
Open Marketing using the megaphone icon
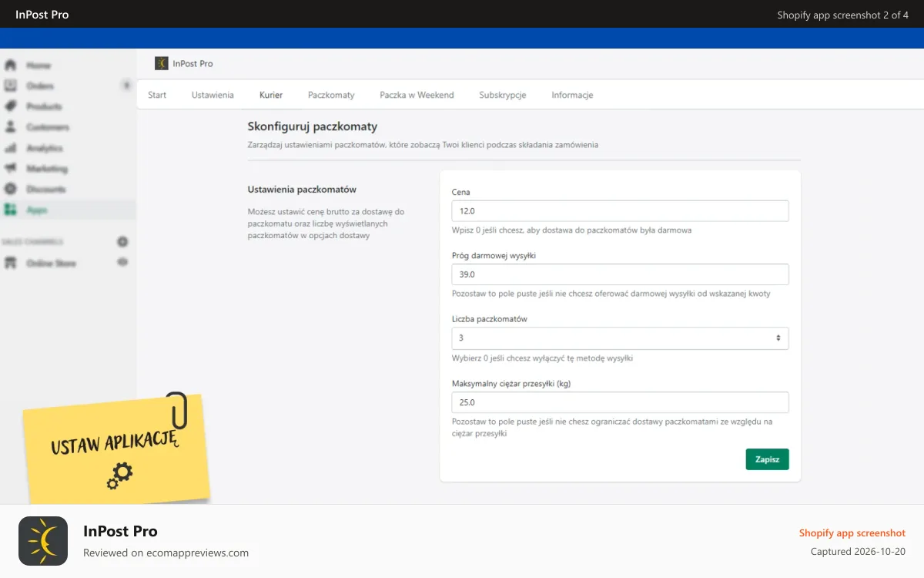coord(11,168)
